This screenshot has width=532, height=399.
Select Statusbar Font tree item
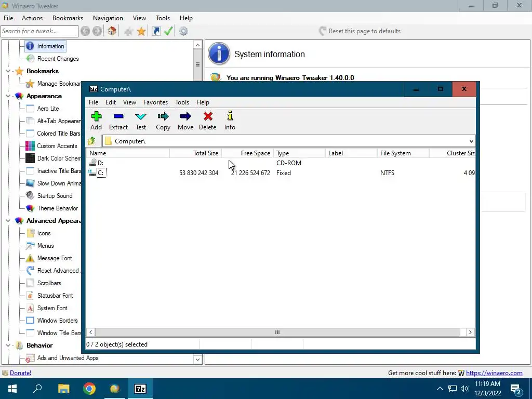point(55,296)
